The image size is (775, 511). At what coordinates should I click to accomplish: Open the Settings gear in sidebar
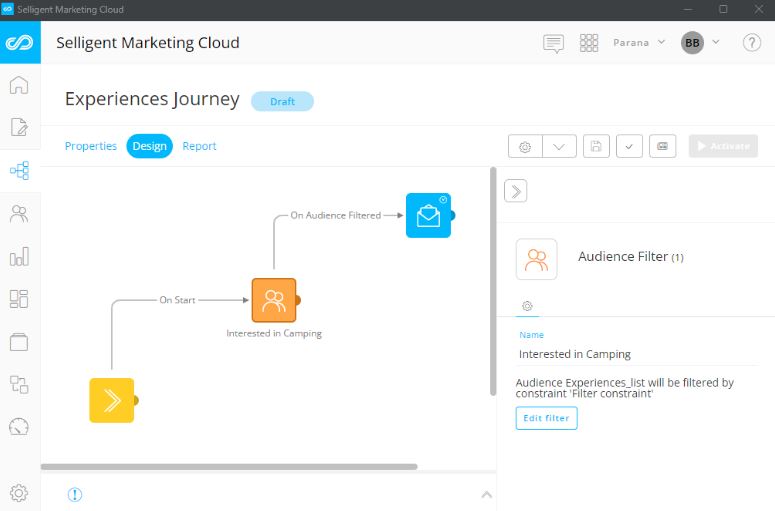point(19,493)
